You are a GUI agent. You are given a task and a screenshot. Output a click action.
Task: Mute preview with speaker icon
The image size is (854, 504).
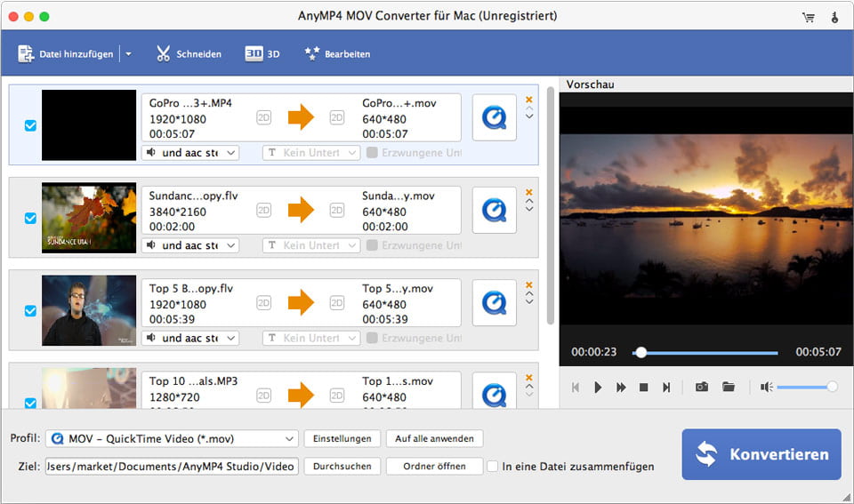pyautogui.click(x=766, y=387)
